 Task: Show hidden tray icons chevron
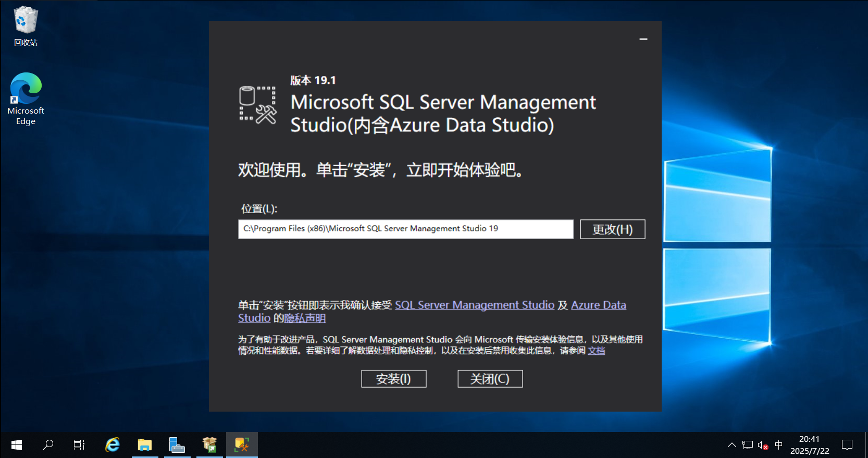[x=732, y=445]
